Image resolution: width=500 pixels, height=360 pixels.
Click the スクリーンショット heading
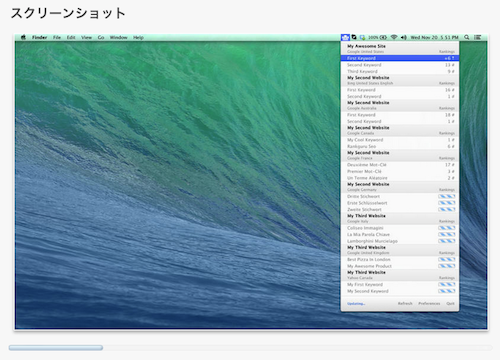coord(68,14)
